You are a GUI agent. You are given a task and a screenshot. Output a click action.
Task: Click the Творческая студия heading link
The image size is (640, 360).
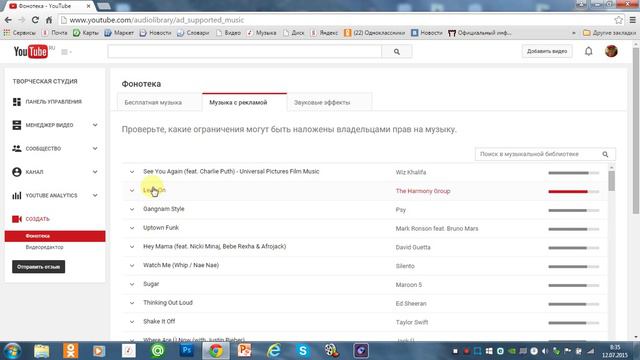click(45, 81)
